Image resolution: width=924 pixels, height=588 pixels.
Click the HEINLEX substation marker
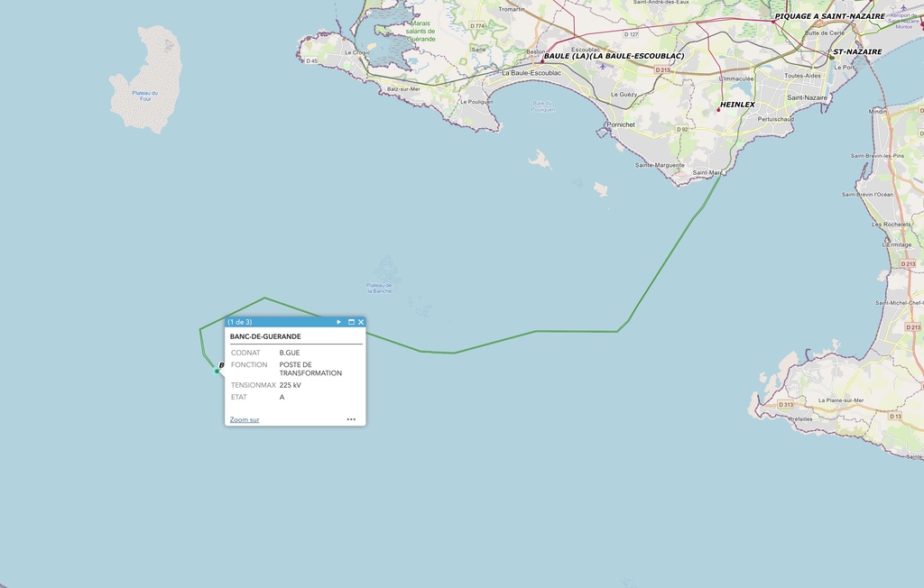[718, 110]
